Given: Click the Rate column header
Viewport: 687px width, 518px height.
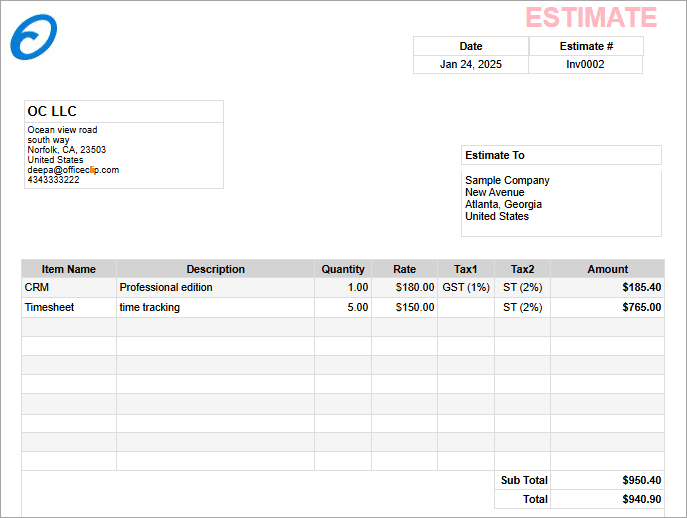Looking at the screenshot, I should (x=404, y=269).
